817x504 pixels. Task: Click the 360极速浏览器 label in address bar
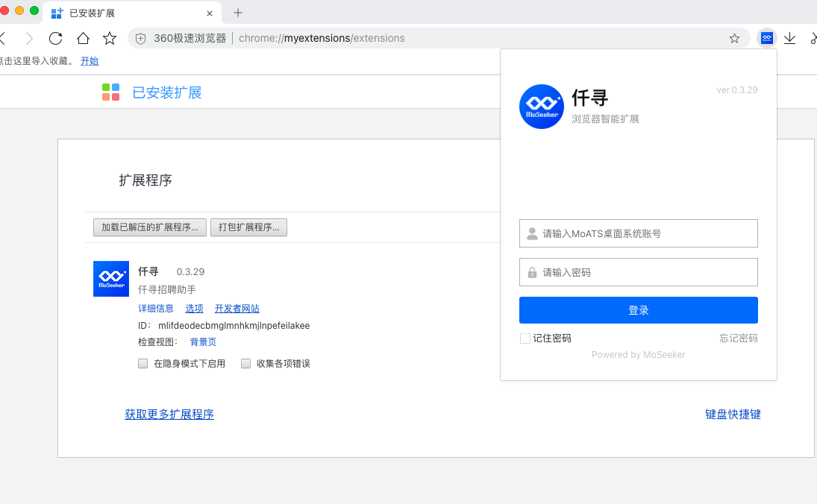(190, 39)
